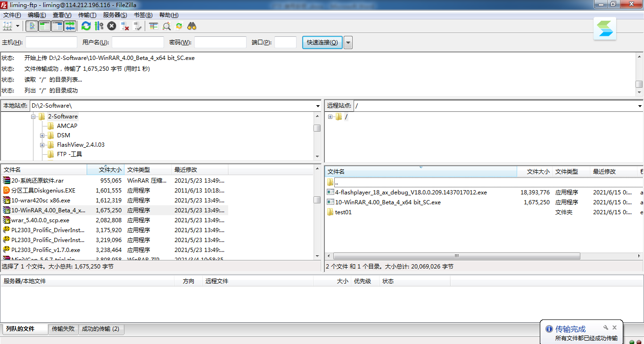Open the Site Manager icon

click(7, 26)
